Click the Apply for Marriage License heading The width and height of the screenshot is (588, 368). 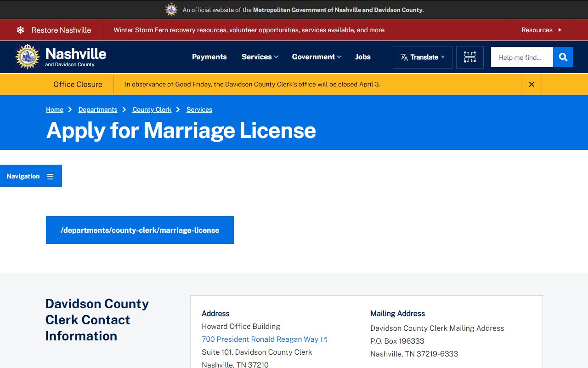click(181, 130)
